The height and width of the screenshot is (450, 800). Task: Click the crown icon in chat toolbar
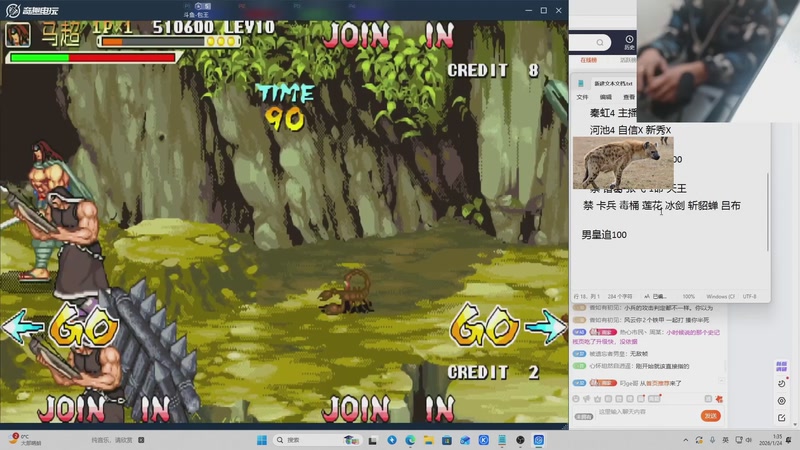pyautogui.click(x=597, y=399)
